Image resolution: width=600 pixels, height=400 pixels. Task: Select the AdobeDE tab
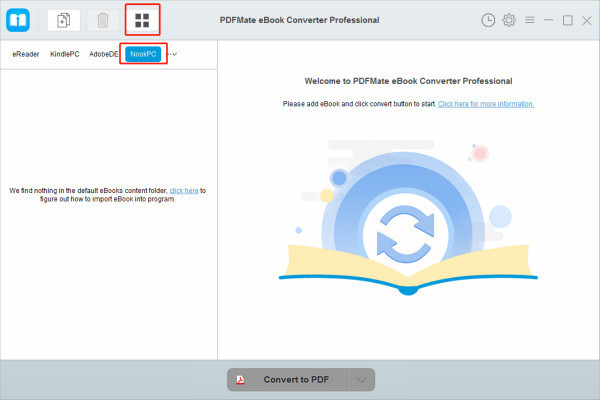click(104, 54)
